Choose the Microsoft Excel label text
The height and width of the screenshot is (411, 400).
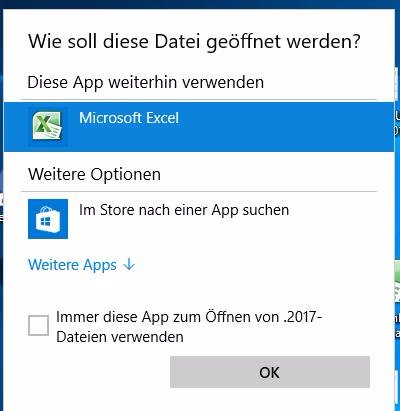[129, 118]
